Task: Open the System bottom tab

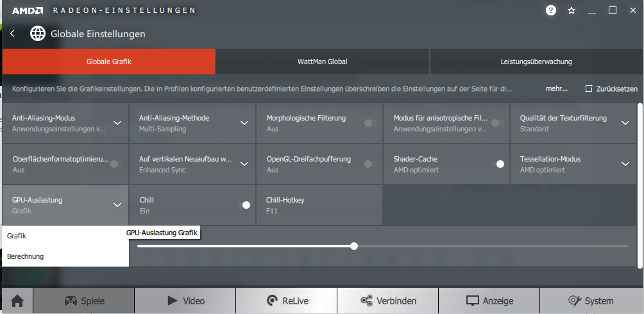Action: tap(591, 301)
